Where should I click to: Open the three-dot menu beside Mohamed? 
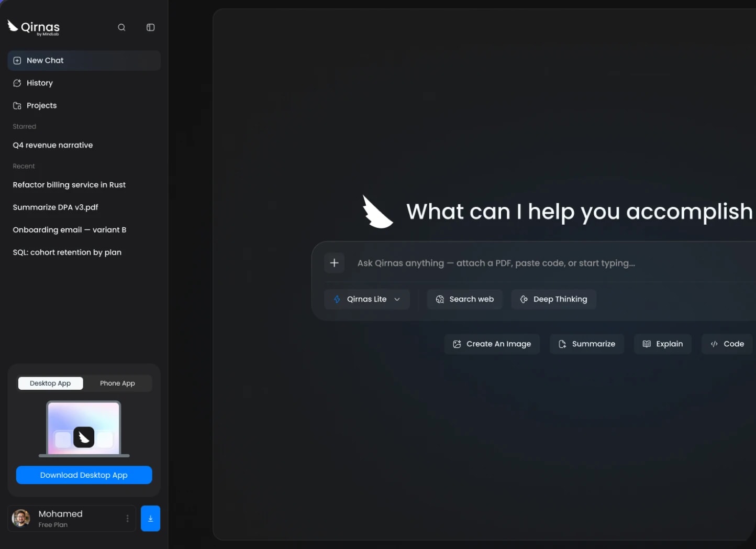point(127,519)
